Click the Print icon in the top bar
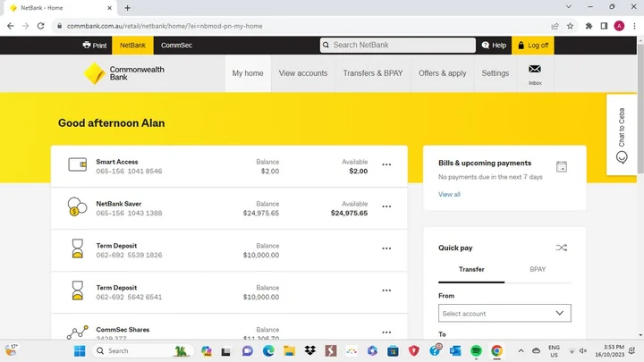 pyautogui.click(x=86, y=45)
